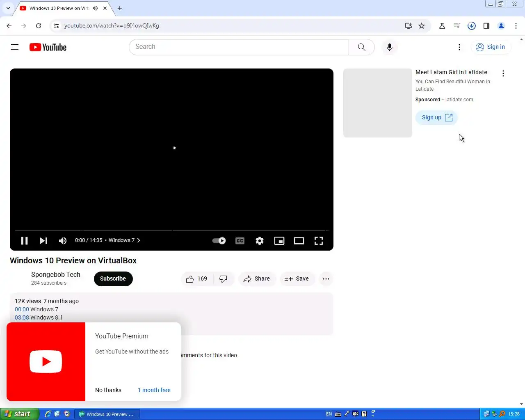Launch Internet Explorer from quick launch
The height and width of the screenshot is (420, 525).
pos(48,414)
